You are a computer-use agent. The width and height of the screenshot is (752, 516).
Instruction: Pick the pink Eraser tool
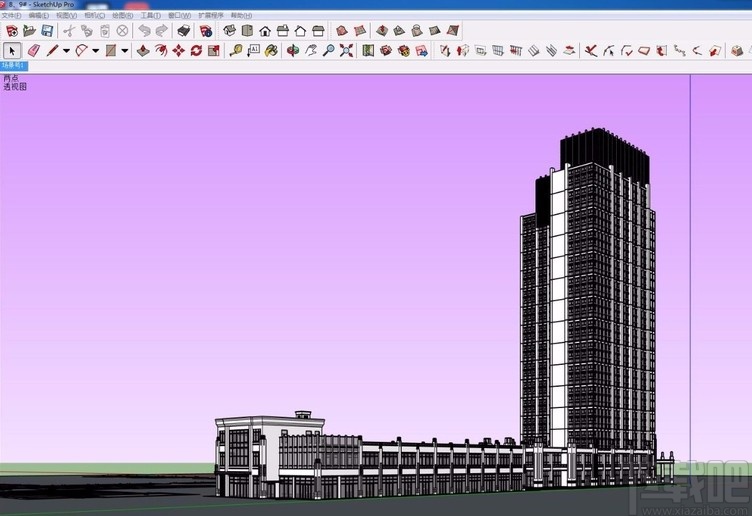[34, 50]
